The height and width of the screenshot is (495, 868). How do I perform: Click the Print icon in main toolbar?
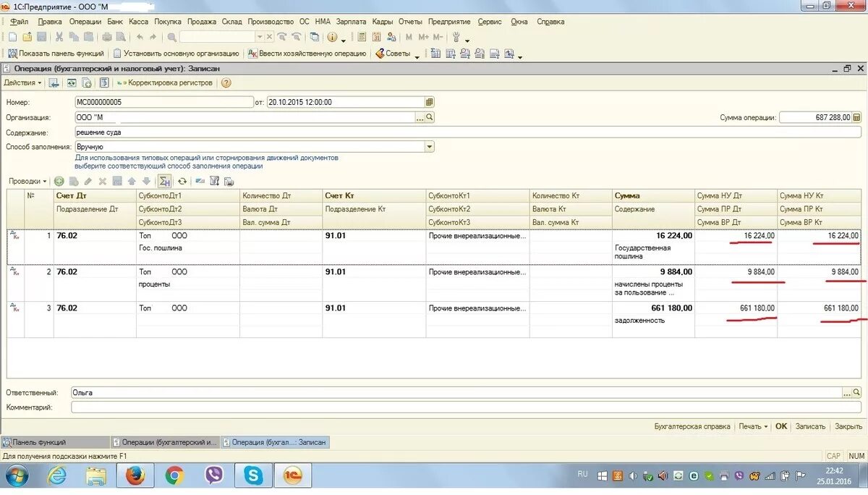pos(106,37)
